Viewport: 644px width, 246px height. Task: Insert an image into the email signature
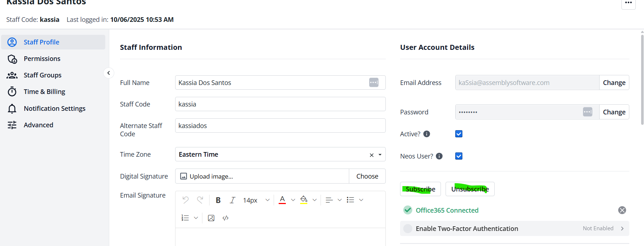[x=211, y=218]
